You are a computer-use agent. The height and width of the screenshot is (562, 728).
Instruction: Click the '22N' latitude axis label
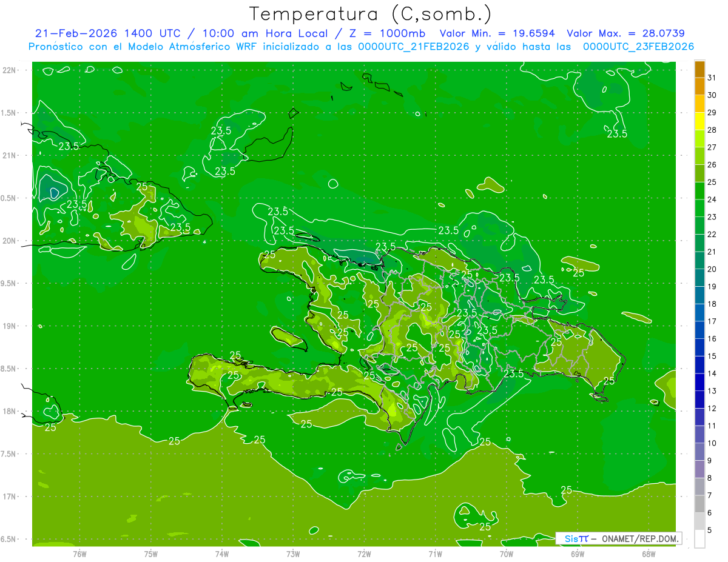click(8, 70)
